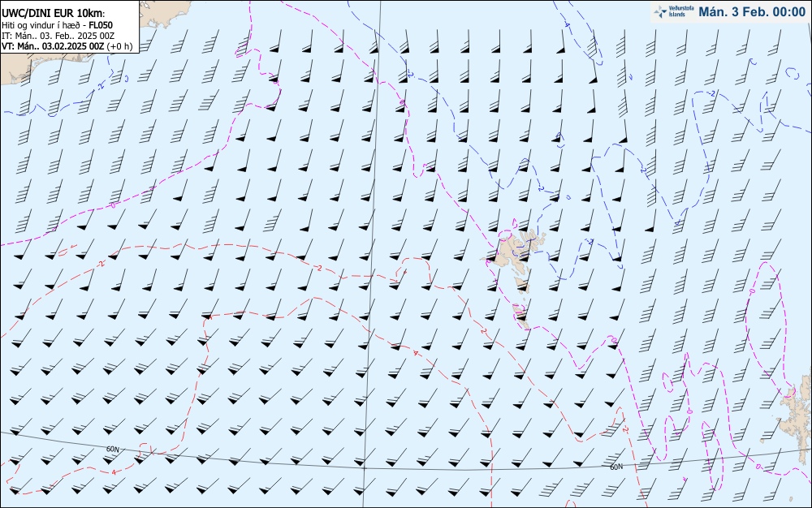
Task: Click the 'IT: Mán.. 03. Feb.. 2025 00Z' line
Action: pos(58,36)
